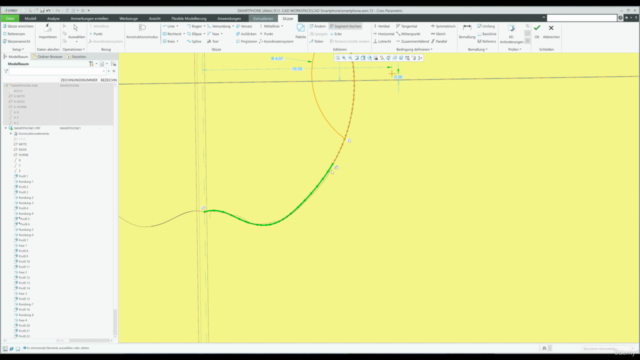Apply the Lotrecht perpendicular constraint

(x=382, y=41)
